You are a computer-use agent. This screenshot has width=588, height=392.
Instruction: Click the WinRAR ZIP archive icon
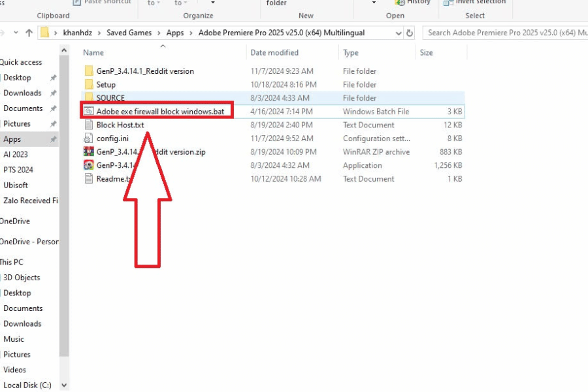coord(89,152)
